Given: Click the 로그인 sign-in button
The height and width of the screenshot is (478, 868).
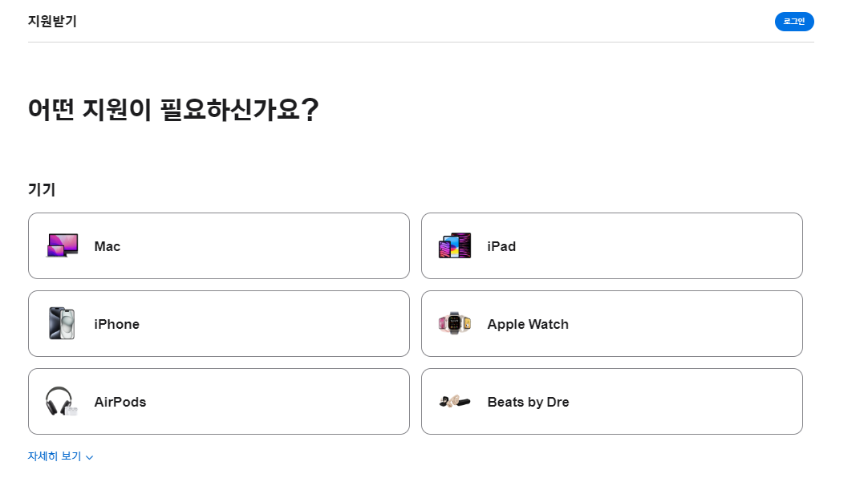Looking at the screenshot, I should (x=793, y=22).
